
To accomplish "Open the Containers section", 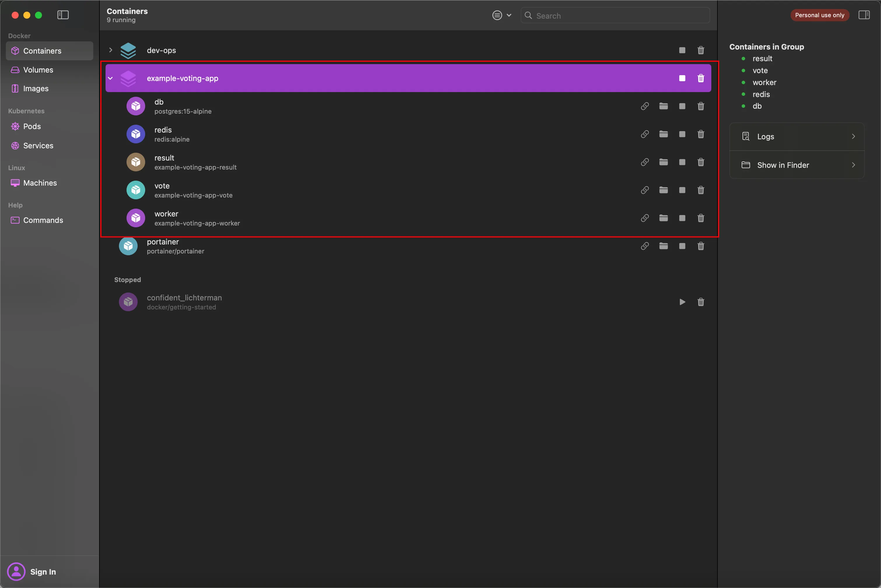I will 50,51.
